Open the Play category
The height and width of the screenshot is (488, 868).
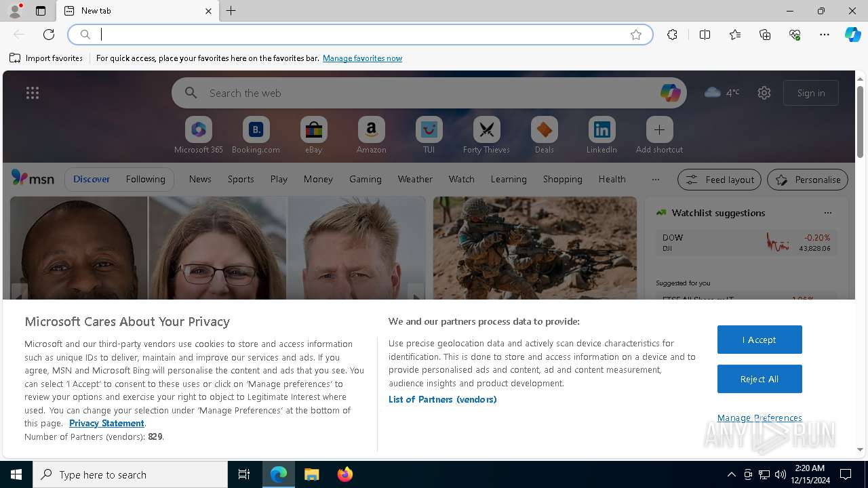(279, 179)
